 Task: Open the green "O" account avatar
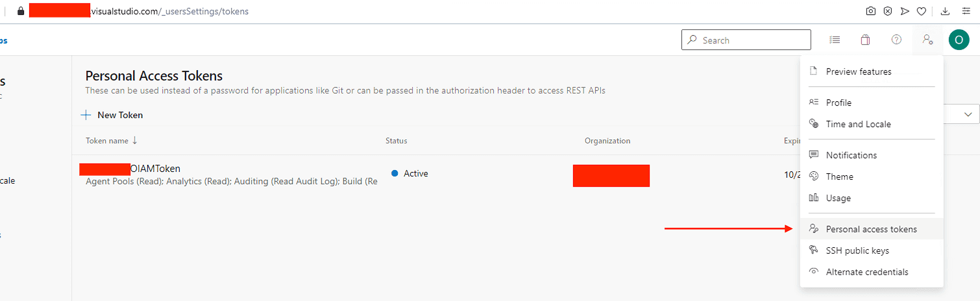959,40
